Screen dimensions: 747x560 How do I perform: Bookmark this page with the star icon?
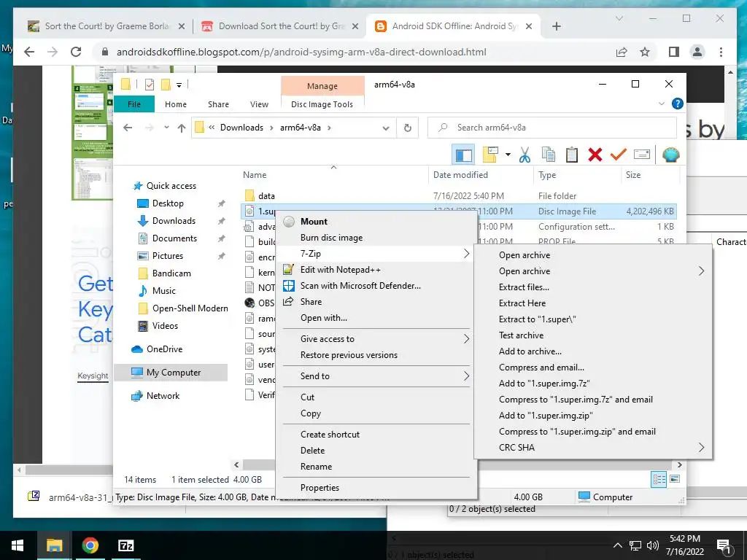[x=645, y=52]
